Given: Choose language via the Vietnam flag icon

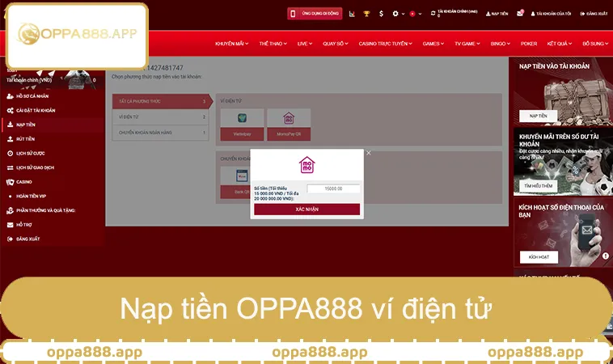Looking at the screenshot, I should click(412, 14).
